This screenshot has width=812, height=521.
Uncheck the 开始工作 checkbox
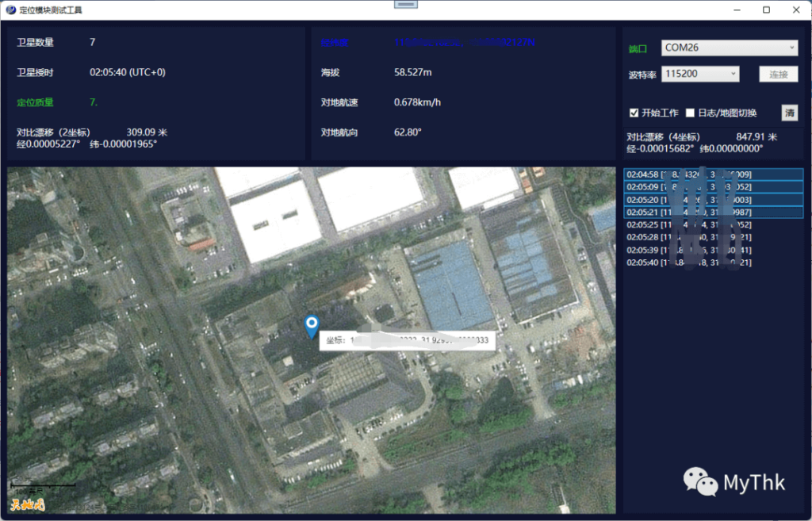tap(634, 113)
